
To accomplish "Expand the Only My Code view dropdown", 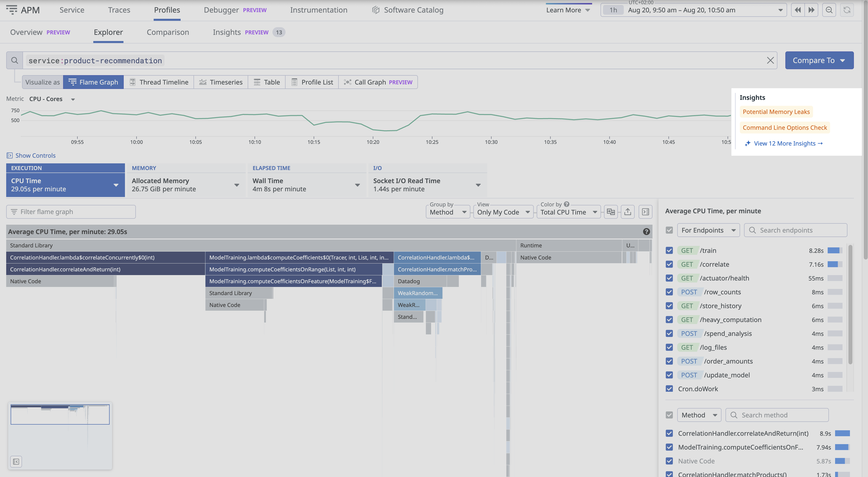I will pos(503,212).
